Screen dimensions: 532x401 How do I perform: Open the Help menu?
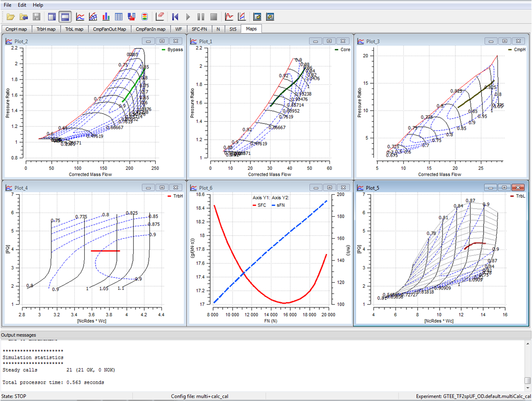click(38, 5)
